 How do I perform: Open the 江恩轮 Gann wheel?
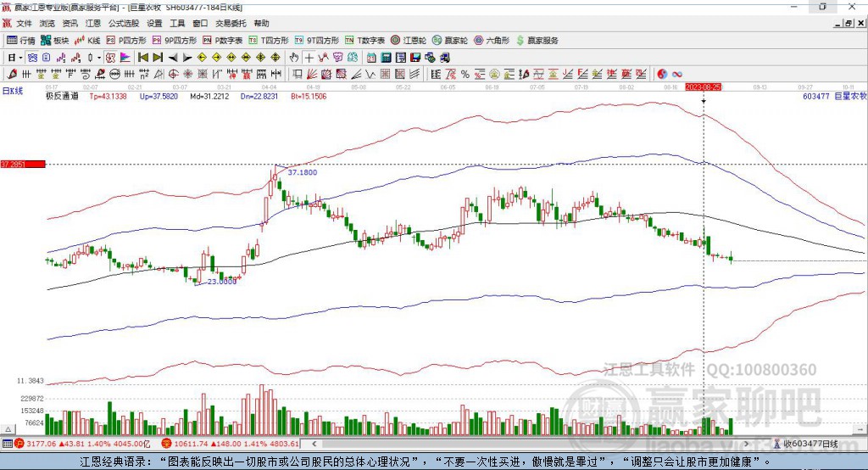409,41
